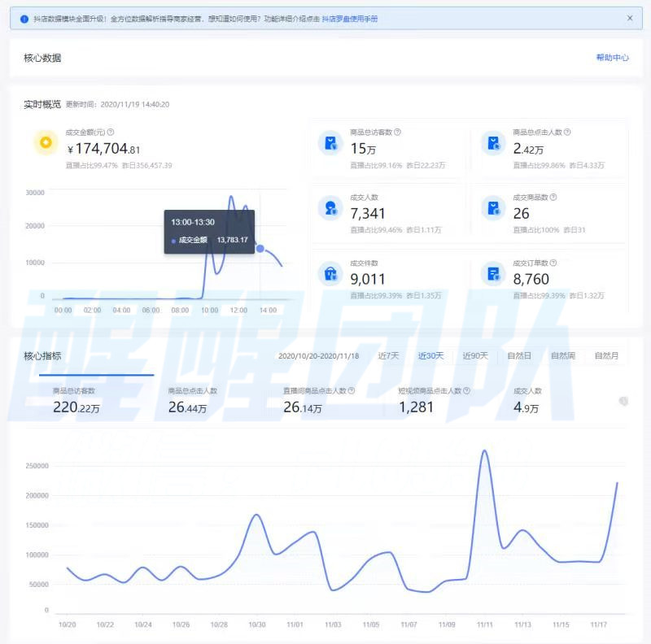Click the 26 成交商品数 value
651x644 pixels.
click(x=521, y=213)
